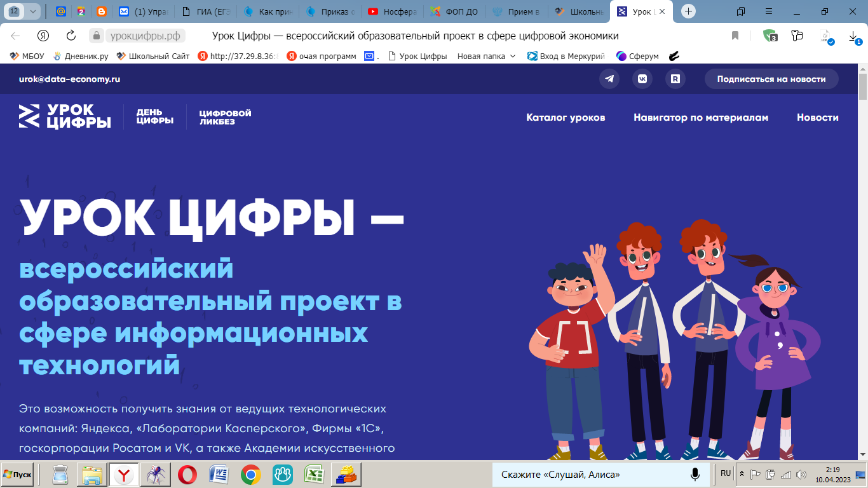868x488 pixels.
Task: Open the очая программ bookmark
Action: pos(322,56)
